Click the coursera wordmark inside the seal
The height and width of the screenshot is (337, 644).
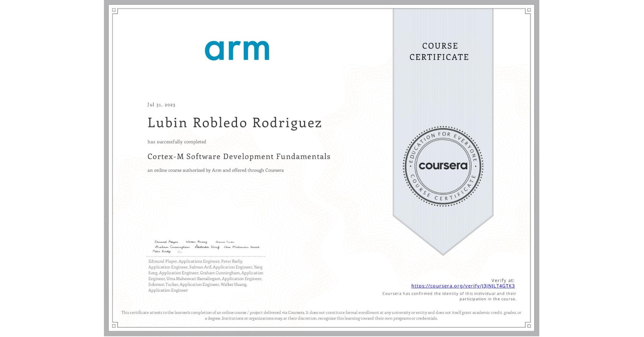click(443, 166)
